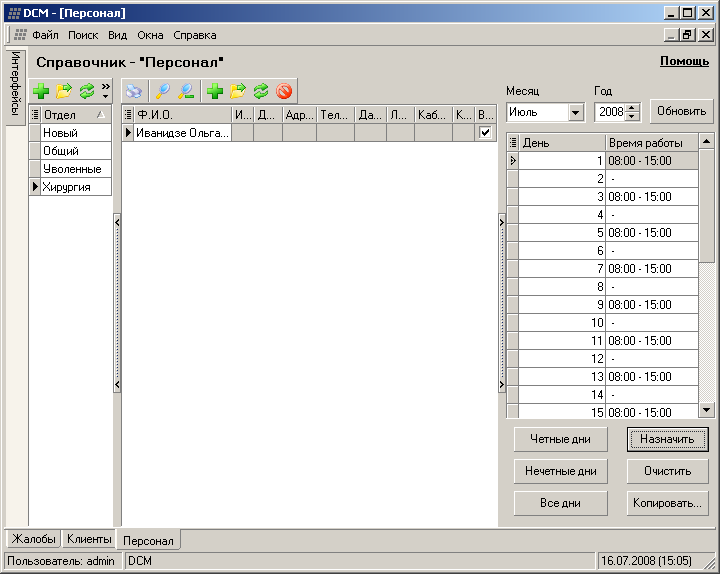The height and width of the screenshot is (574, 720).
Task: Click the DCM title bar icon
Action: [x=14, y=13]
